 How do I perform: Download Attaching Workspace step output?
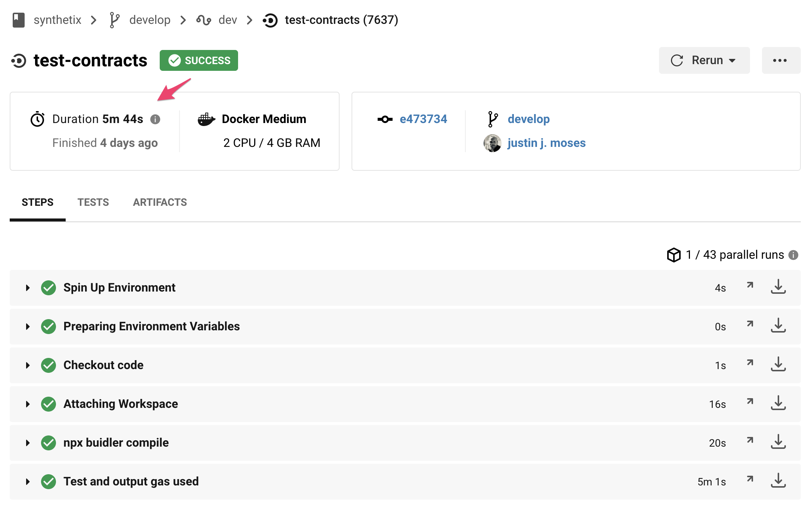tap(778, 403)
